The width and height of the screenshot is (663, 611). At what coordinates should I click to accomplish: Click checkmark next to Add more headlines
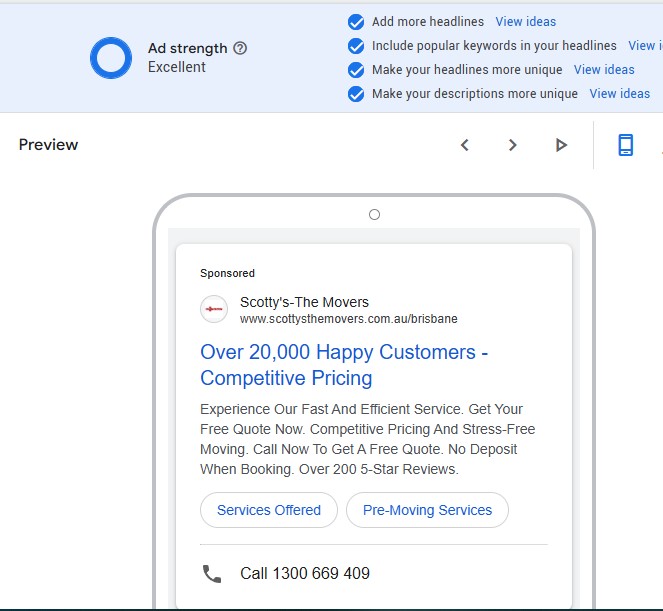point(356,22)
